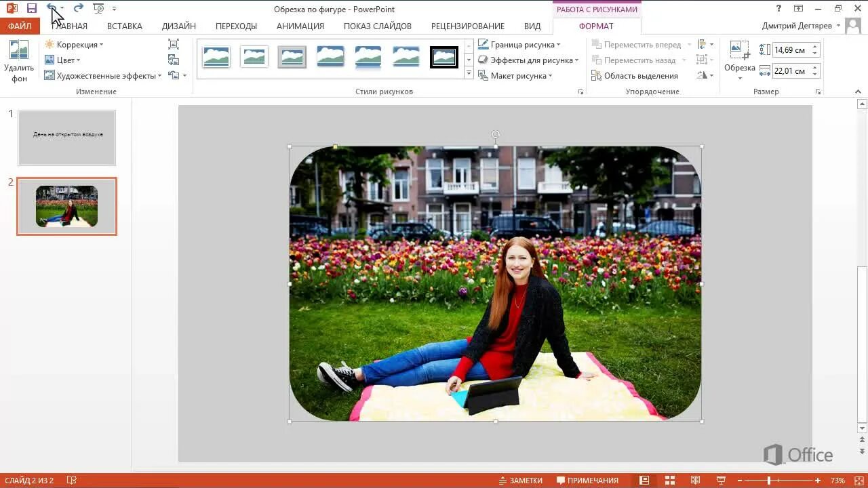Screen dimensions: 868x488
Task: Select slide 2 thumbnail in the panel
Action: click(x=67, y=206)
